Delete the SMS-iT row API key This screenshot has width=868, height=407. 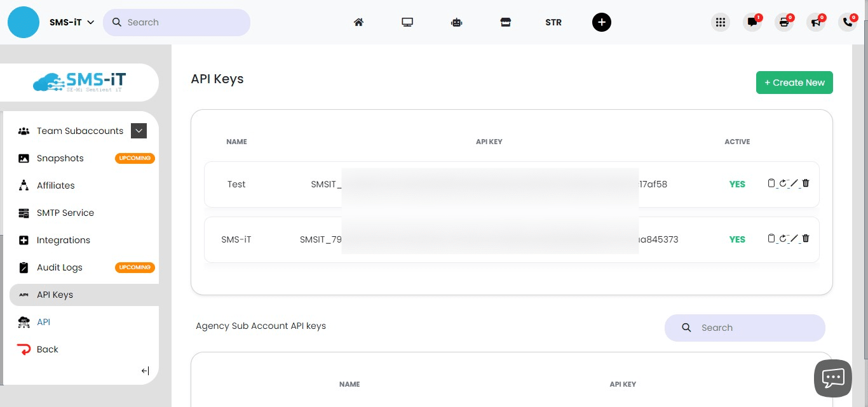pyautogui.click(x=806, y=239)
